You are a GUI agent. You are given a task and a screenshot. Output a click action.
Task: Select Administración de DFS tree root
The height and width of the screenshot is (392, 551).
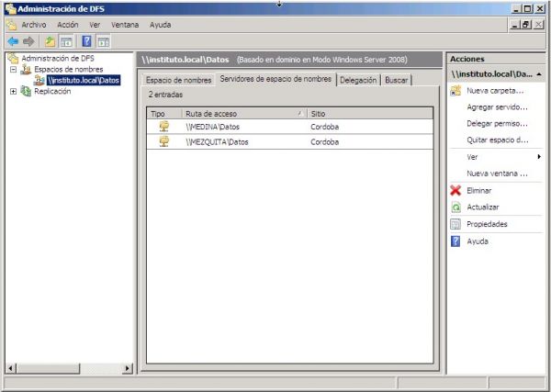(58, 59)
